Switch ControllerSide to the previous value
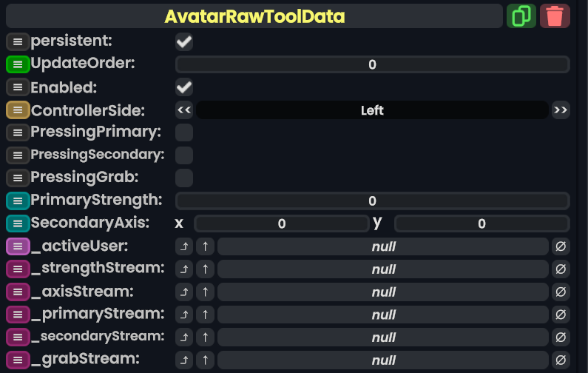The width and height of the screenshot is (588, 373). click(x=184, y=111)
